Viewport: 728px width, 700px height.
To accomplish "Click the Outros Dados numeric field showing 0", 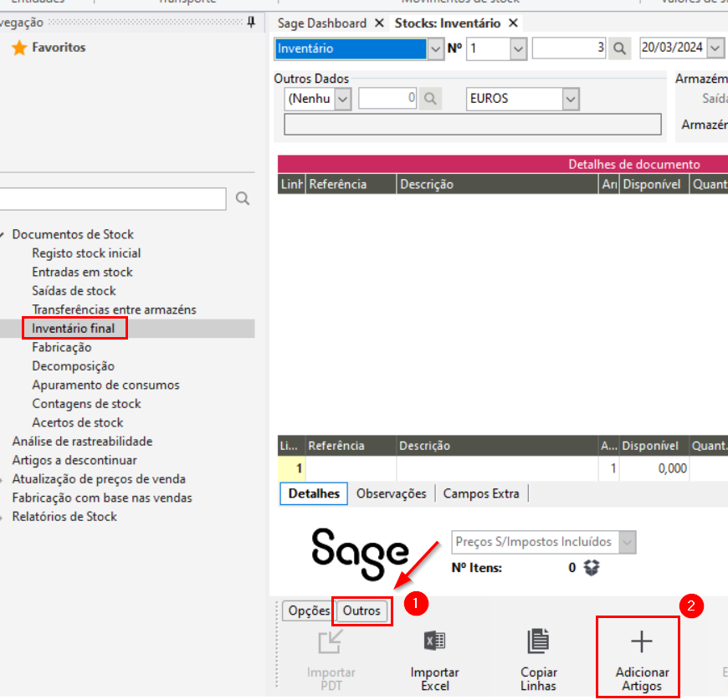I will (387, 99).
